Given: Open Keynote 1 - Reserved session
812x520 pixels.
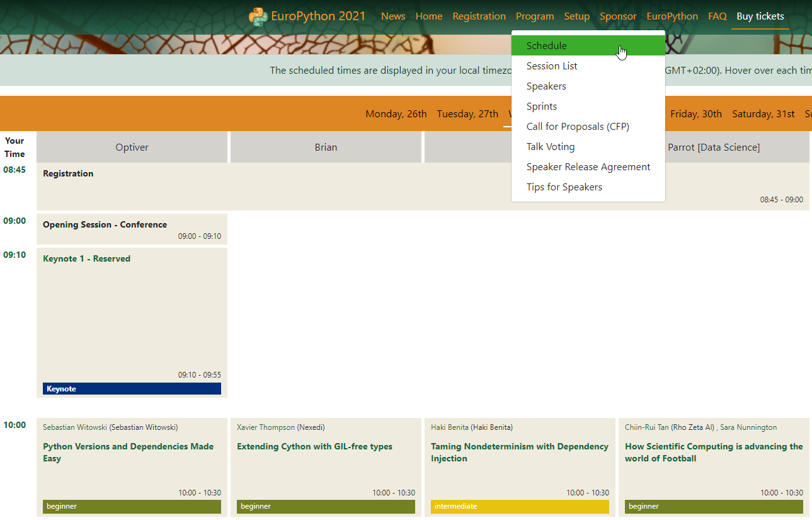Looking at the screenshot, I should click(x=87, y=259).
